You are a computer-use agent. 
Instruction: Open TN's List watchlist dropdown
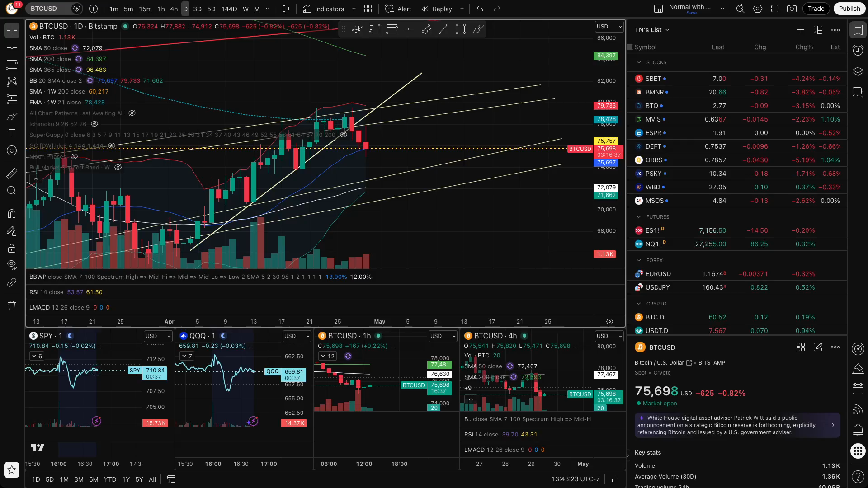[652, 30]
